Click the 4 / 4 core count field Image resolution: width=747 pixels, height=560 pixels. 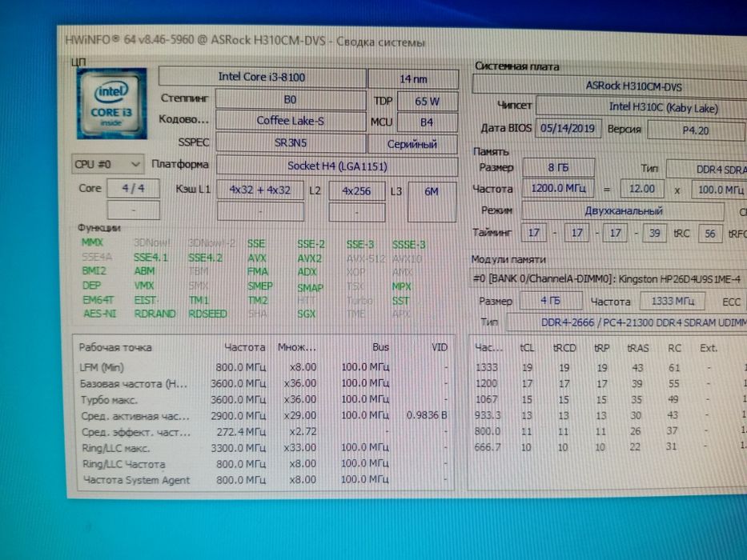point(134,188)
